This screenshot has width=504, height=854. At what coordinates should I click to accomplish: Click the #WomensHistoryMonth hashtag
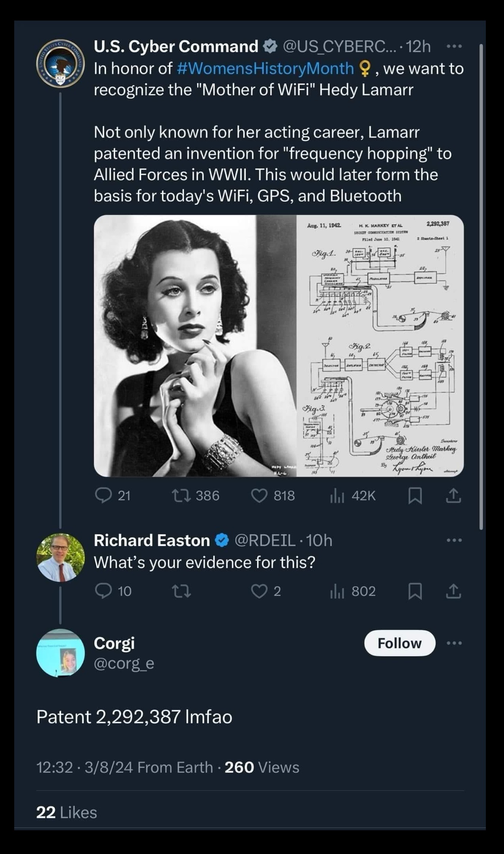click(x=265, y=69)
